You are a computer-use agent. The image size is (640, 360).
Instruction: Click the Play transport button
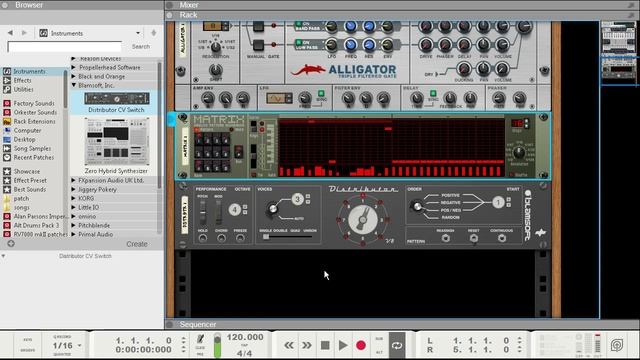tap(343, 345)
